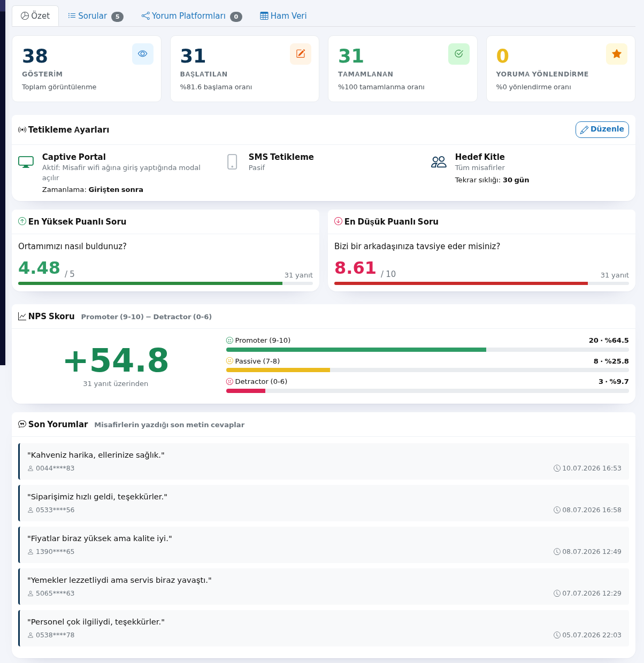Go to the Ham Veri tab
Viewport: 644px width, 663px height.
pyautogui.click(x=283, y=16)
